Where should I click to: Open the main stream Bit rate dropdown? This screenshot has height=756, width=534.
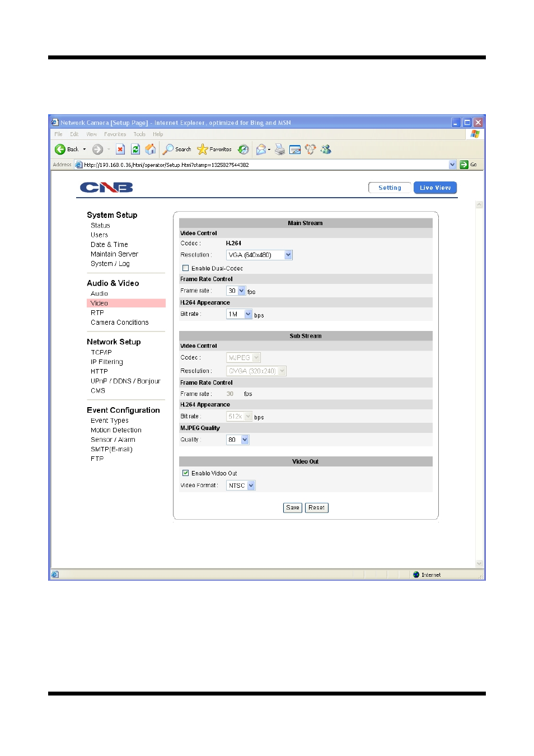239,314
